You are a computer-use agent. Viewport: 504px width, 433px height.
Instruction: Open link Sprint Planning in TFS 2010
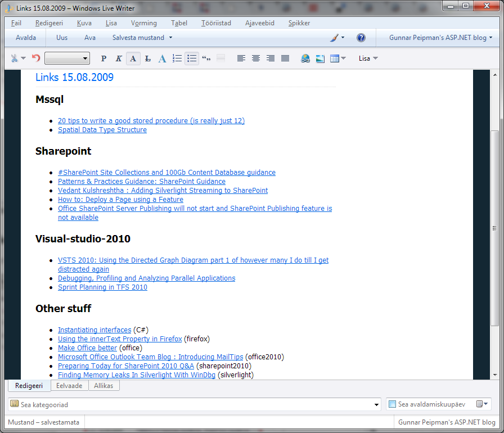(x=102, y=287)
